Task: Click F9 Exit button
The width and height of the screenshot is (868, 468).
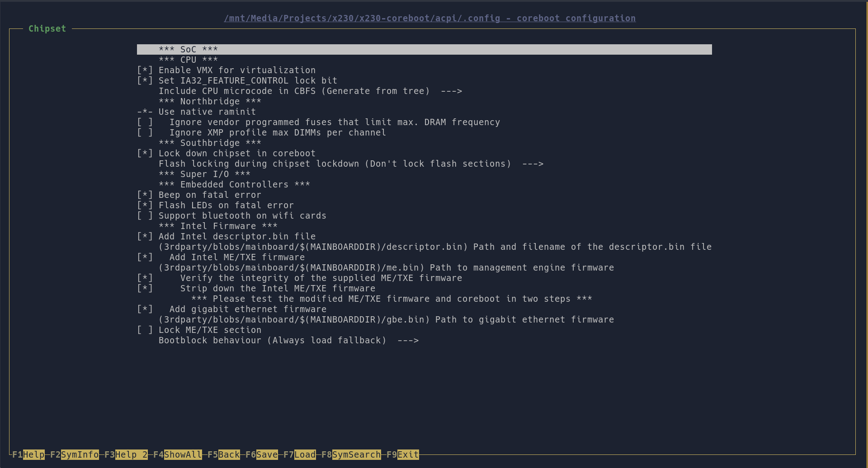Action: point(403,454)
